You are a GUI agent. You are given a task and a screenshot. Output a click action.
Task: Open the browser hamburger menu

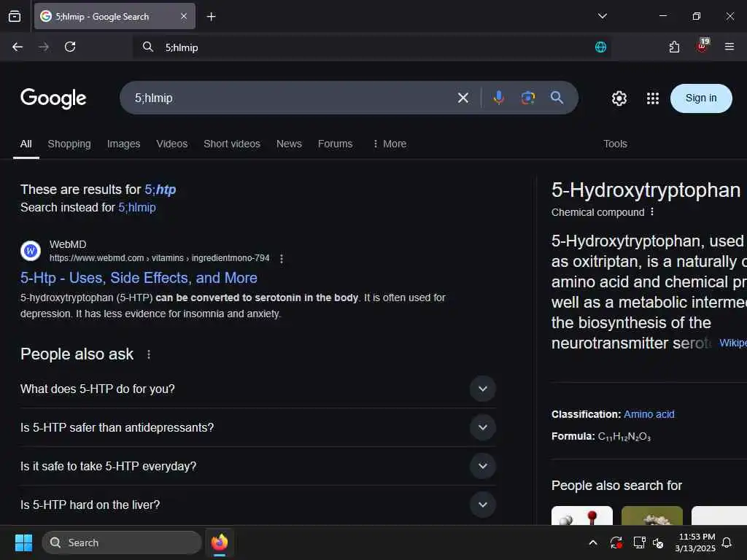(x=729, y=47)
